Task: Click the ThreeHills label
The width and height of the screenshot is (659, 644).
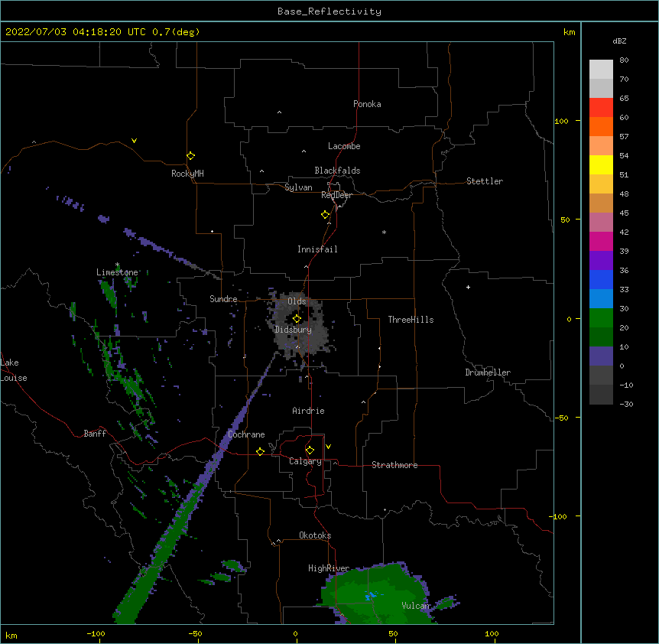Action: click(411, 320)
